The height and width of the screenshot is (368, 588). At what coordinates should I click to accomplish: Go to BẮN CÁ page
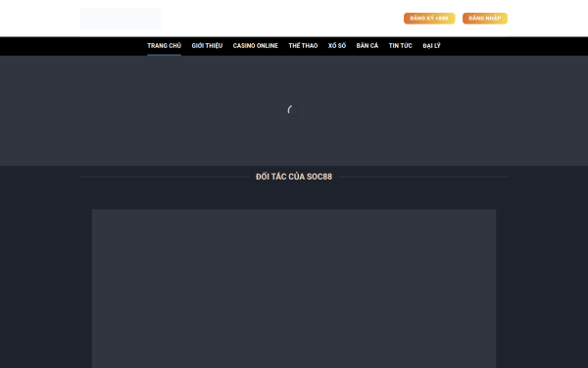367,46
